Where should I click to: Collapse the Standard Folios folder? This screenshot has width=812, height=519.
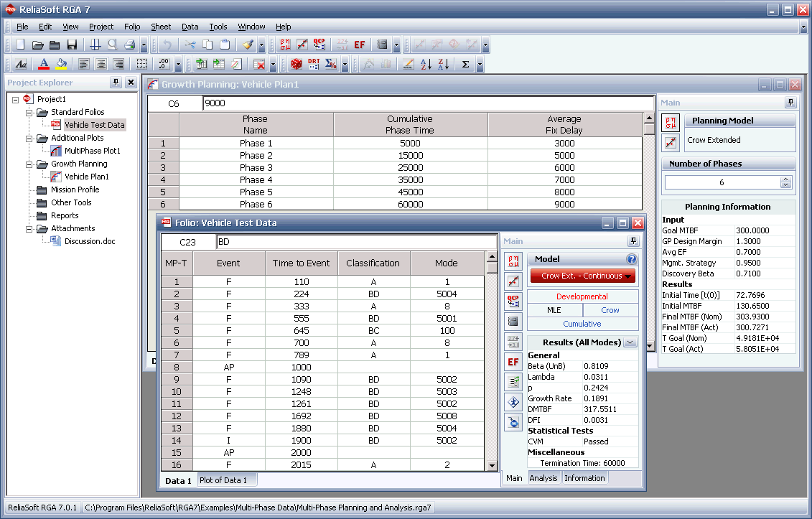pyautogui.click(x=29, y=113)
